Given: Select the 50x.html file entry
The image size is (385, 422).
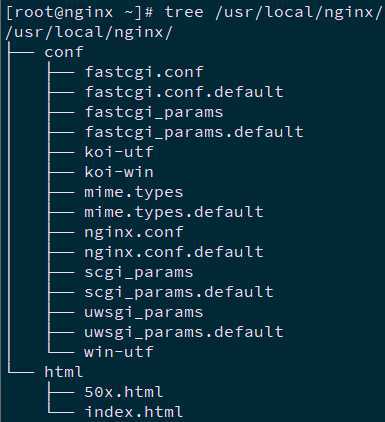Looking at the screenshot, I should click(124, 392).
